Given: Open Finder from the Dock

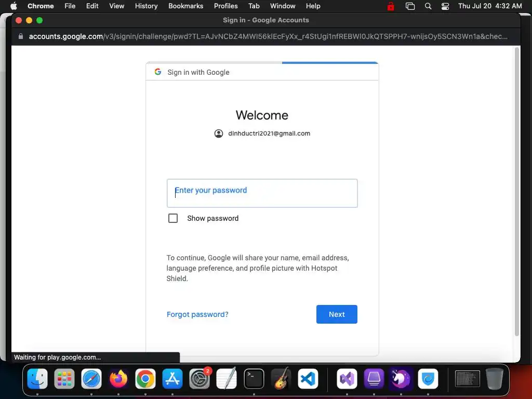Looking at the screenshot, I should [x=37, y=379].
